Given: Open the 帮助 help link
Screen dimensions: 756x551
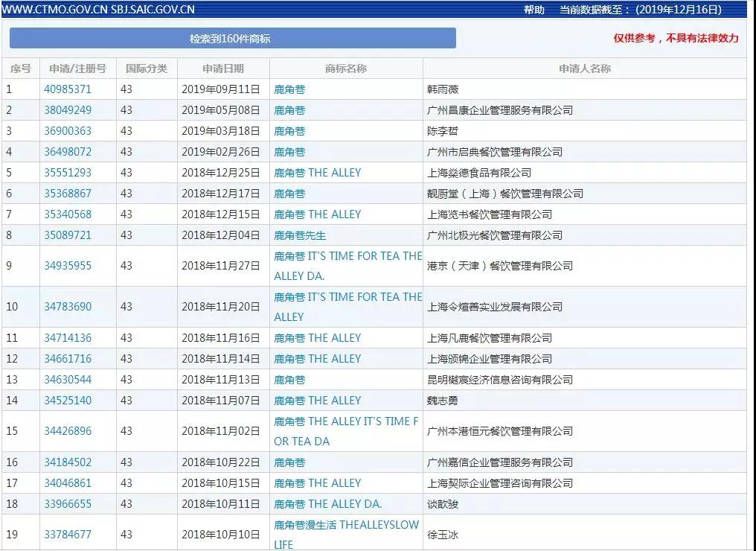Looking at the screenshot, I should point(534,10).
